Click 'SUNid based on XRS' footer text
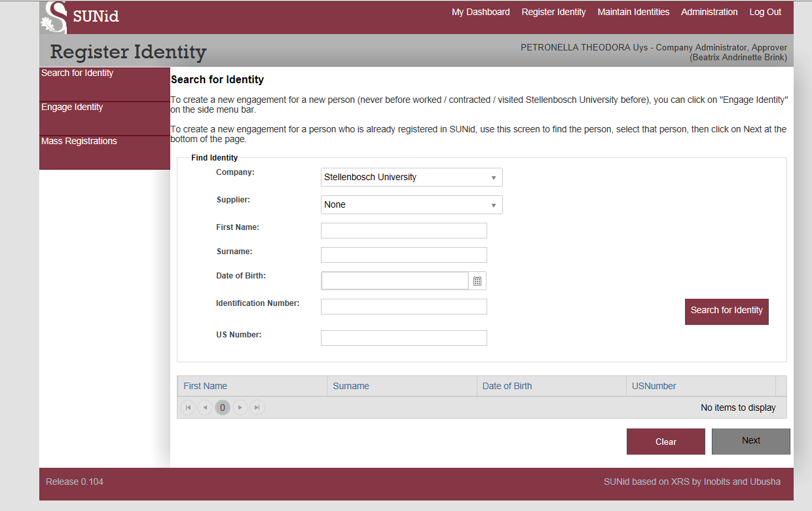 [692, 482]
